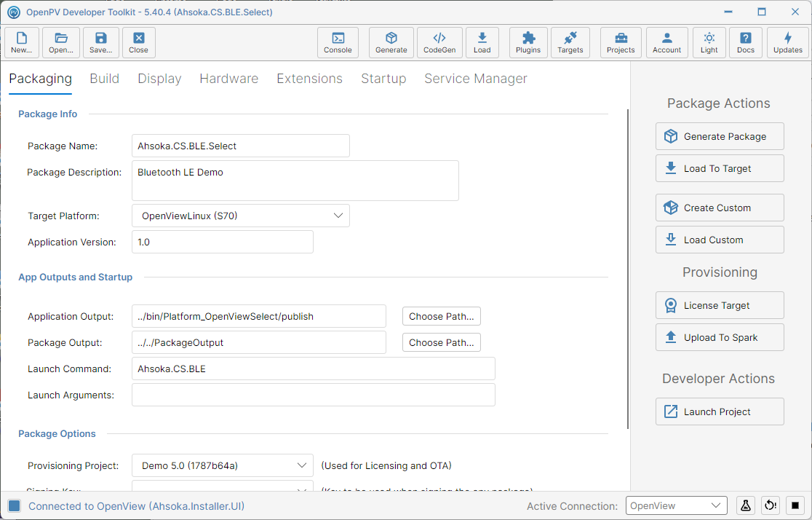
Task: Open the Plugins toolbar item
Action: pyautogui.click(x=528, y=42)
